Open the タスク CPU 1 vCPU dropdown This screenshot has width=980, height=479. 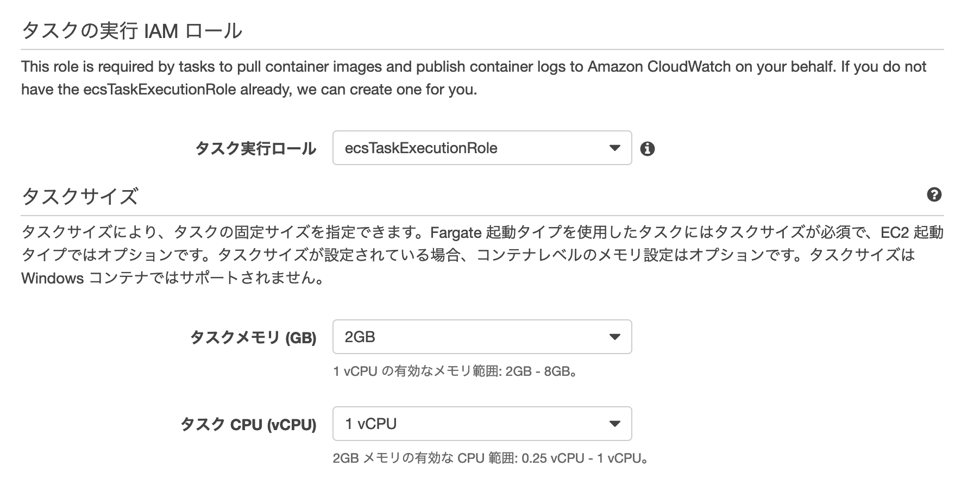tap(481, 424)
